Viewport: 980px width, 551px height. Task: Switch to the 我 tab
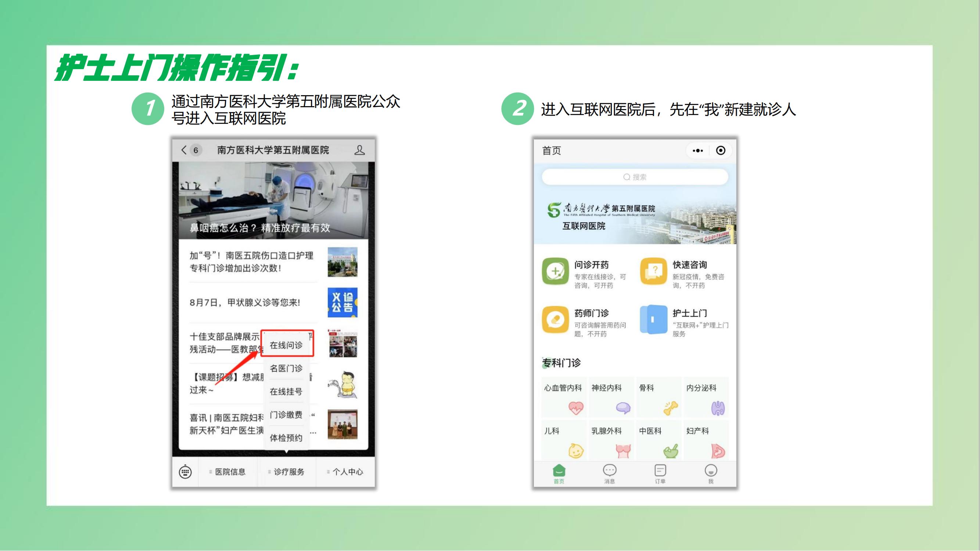(711, 473)
